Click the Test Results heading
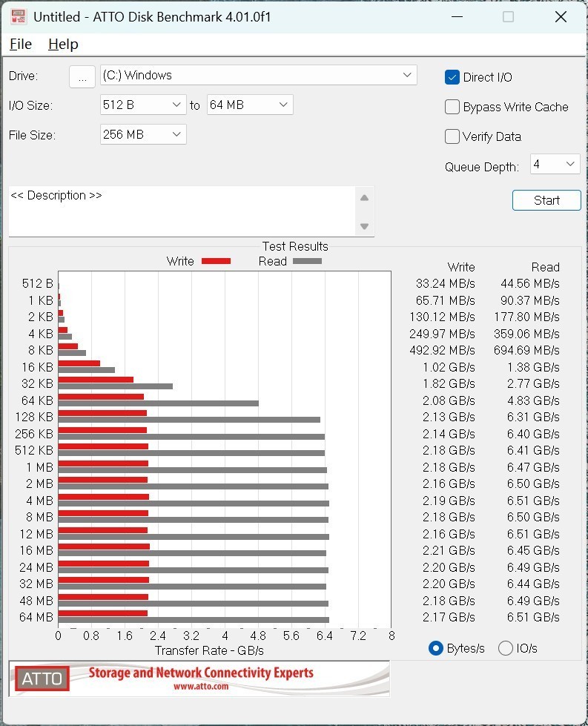The height and width of the screenshot is (726, 588). pyautogui.click(x=295, y=246)
